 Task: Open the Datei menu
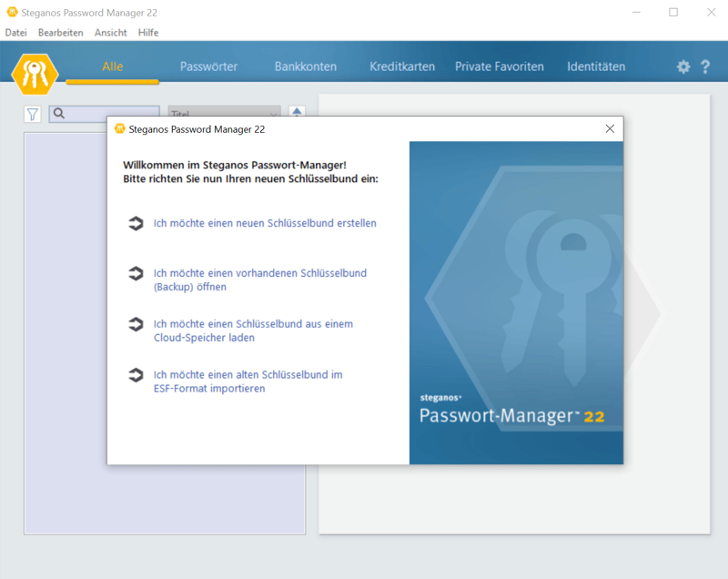[15, 33]
